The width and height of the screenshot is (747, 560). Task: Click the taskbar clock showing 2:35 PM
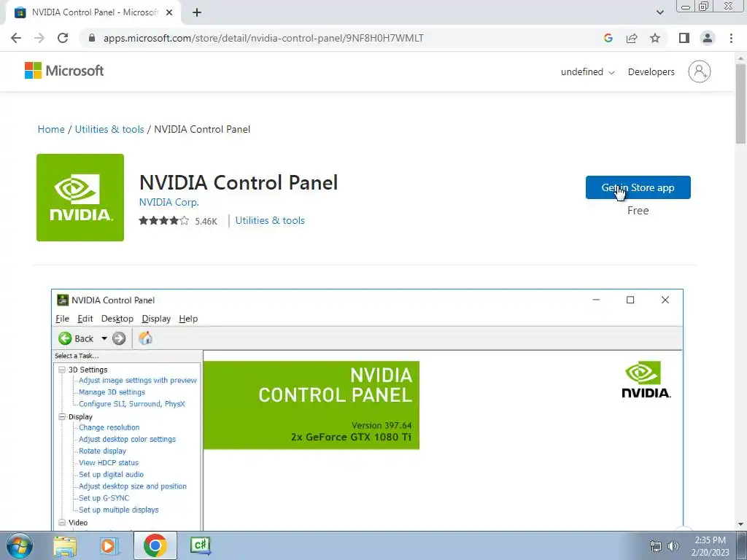click(710, 546)
